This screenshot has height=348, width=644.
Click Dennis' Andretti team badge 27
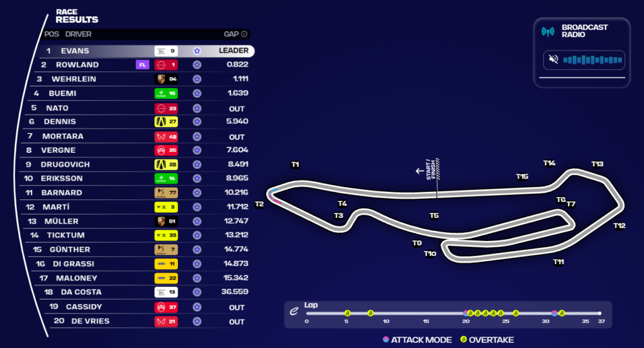[x=166, y=121]
